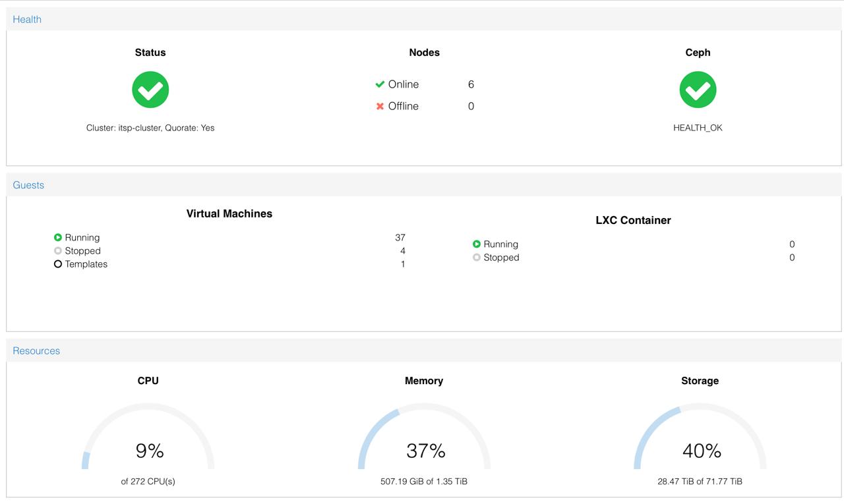Click the Nodes heading
The height and width of the screenshot is (504, 844).
(425, 53)
